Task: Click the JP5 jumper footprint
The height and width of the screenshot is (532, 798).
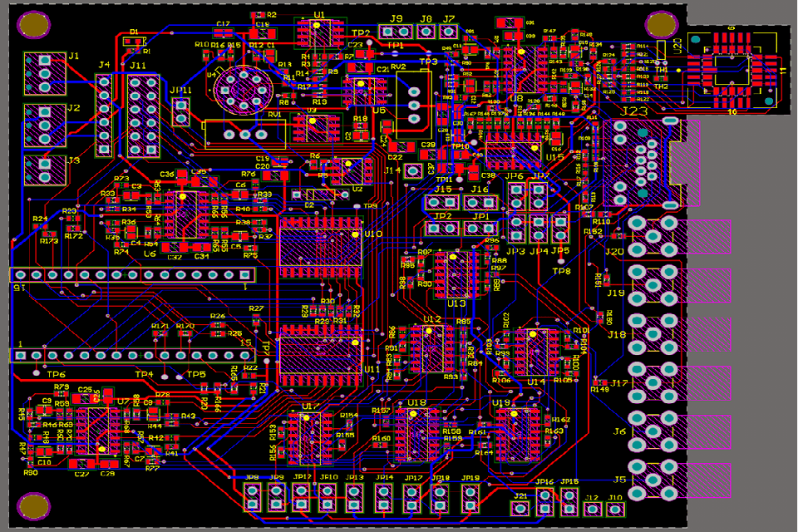Action: [560, 229]
